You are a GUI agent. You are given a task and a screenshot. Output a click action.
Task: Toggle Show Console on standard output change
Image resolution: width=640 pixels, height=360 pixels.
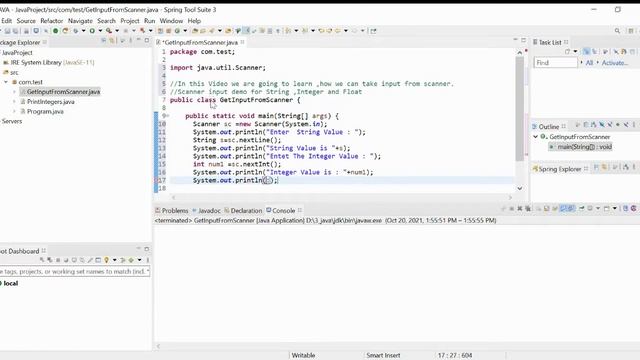click(563, 208)
